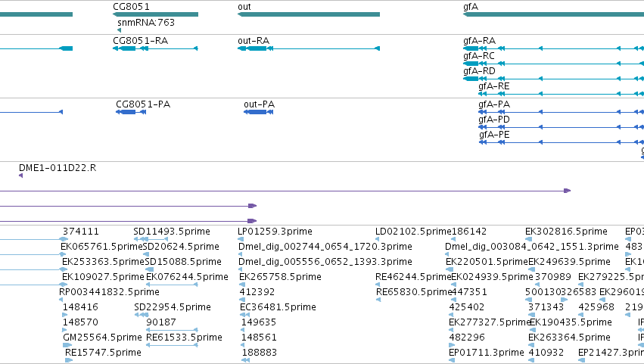
Task: Select EST 374111
Action: tap(81, 232)
